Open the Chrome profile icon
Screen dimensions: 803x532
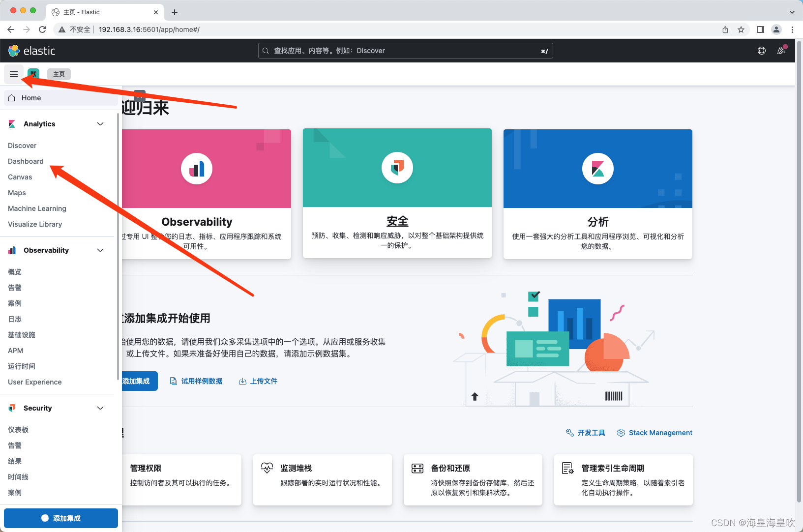tap(776, 30)
